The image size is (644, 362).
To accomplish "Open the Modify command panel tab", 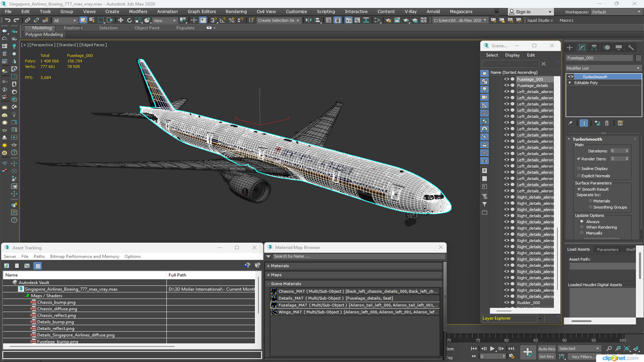I will 582,48.
